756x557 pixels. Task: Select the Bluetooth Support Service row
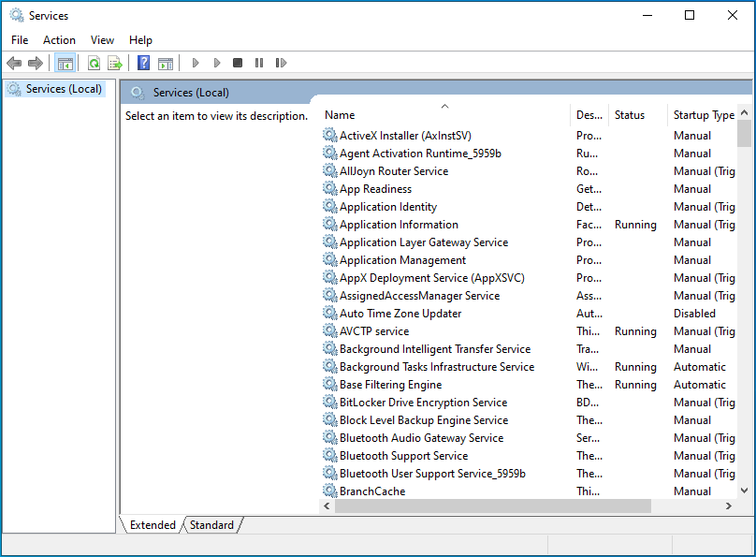click(403, 456)
